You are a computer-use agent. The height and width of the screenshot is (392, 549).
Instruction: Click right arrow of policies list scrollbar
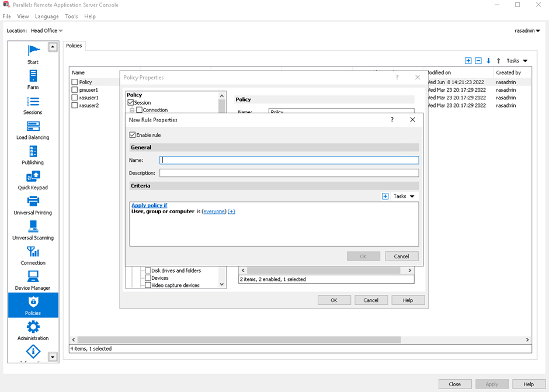point(527,340)
